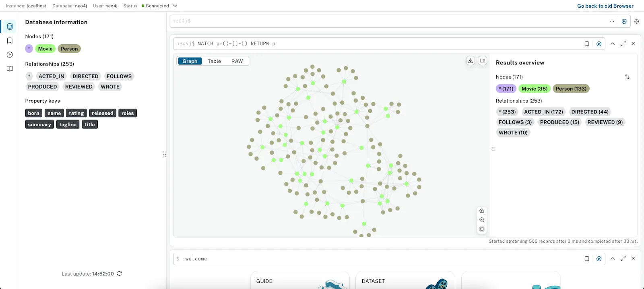Select WROTE relationship in sidebar

coord(110,87)
